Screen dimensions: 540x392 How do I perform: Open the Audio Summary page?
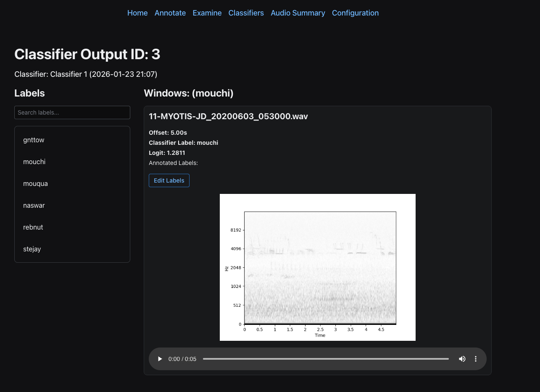(298, 13)
